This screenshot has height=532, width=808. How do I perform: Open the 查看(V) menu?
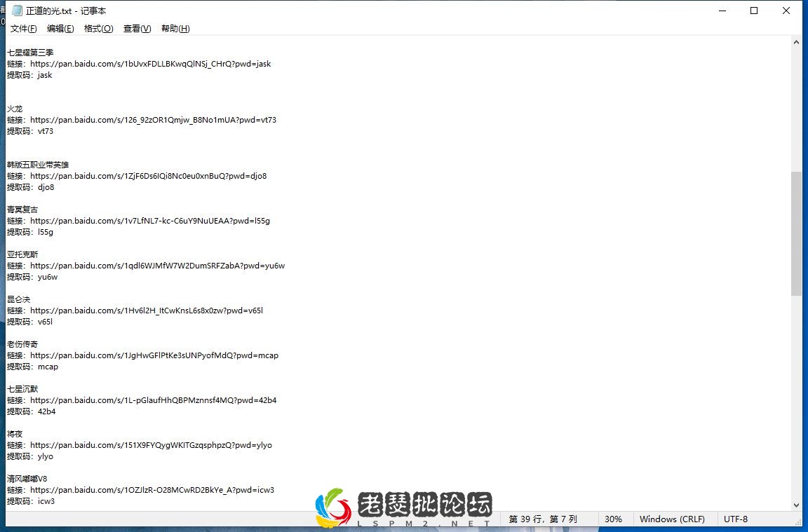137,28
